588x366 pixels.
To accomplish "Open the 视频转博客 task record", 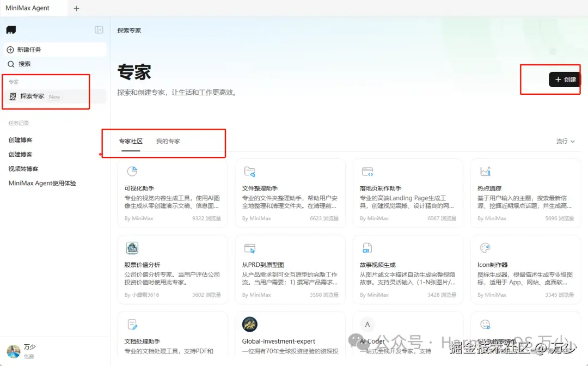I will [x=21, y=169].
